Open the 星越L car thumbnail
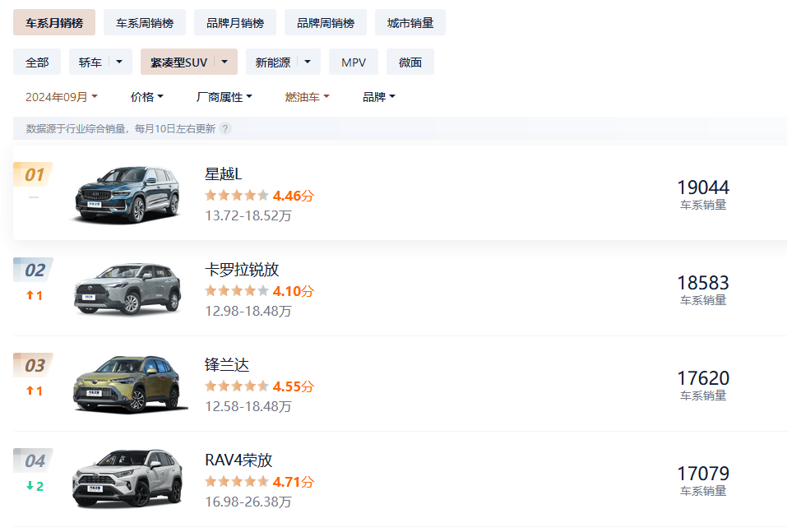 click(x=127, y=195)
